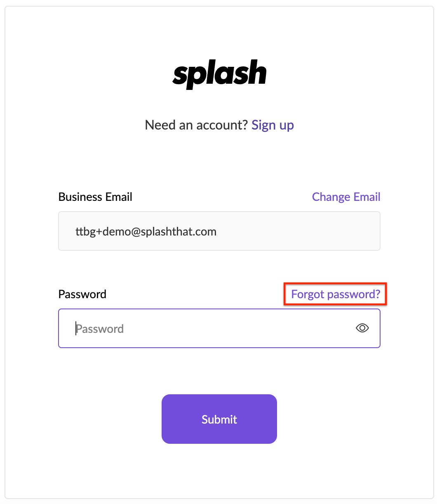Image resolution: width=437 pixels, height=504 pixels.
Task: Click the 'Need an account?' text
Action: coord(196,125)
